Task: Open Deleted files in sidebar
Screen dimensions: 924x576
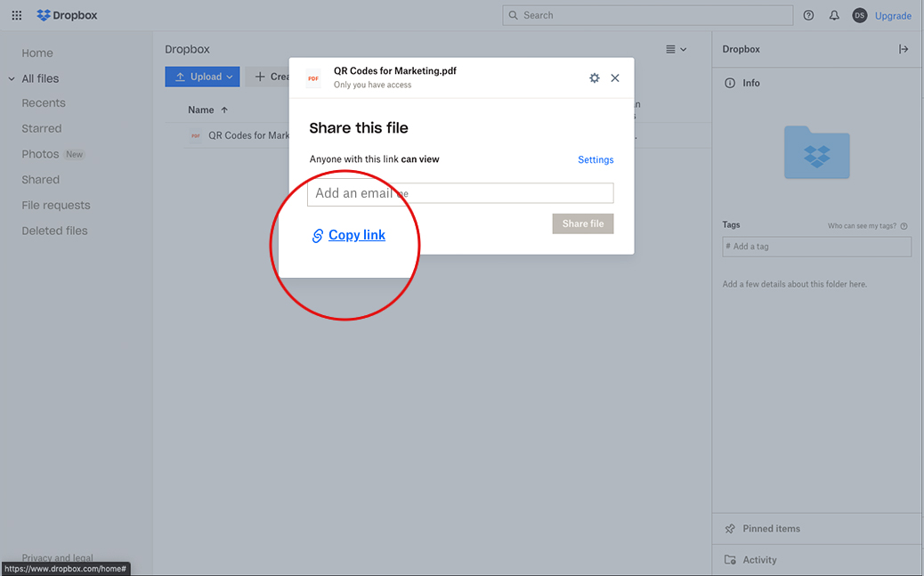Action: click(54, 231)
